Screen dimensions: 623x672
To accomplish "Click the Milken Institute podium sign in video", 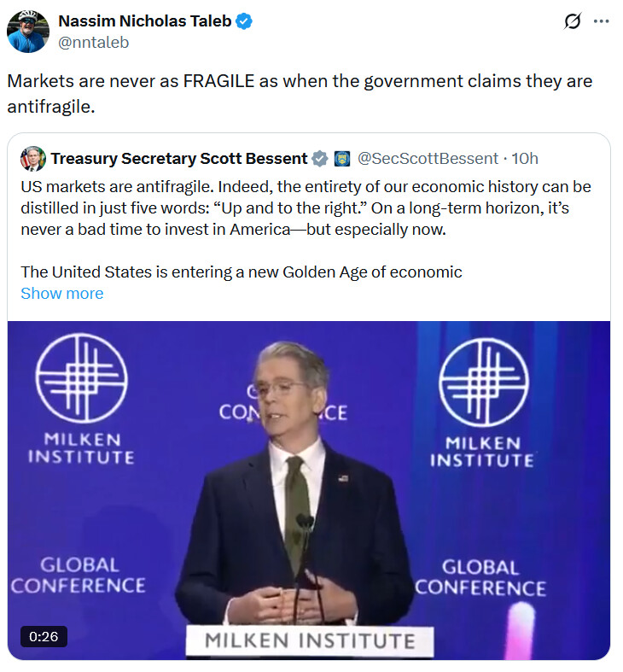I will click(310, 641).
